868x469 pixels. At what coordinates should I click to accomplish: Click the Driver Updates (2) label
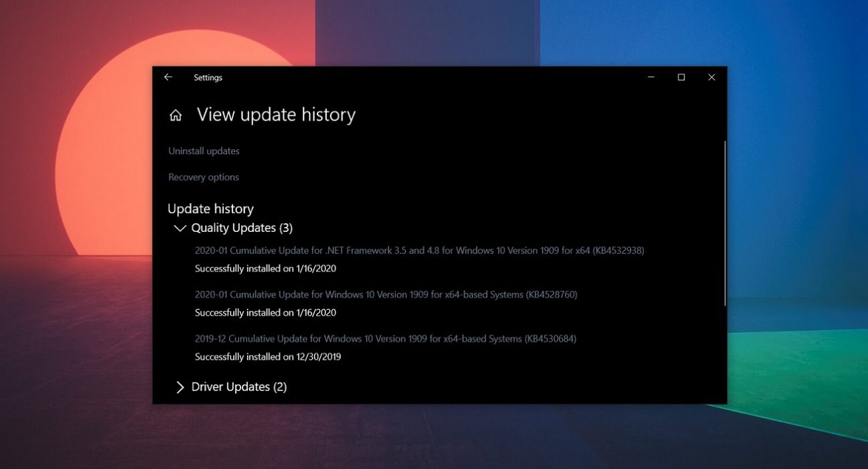(239, 387)
